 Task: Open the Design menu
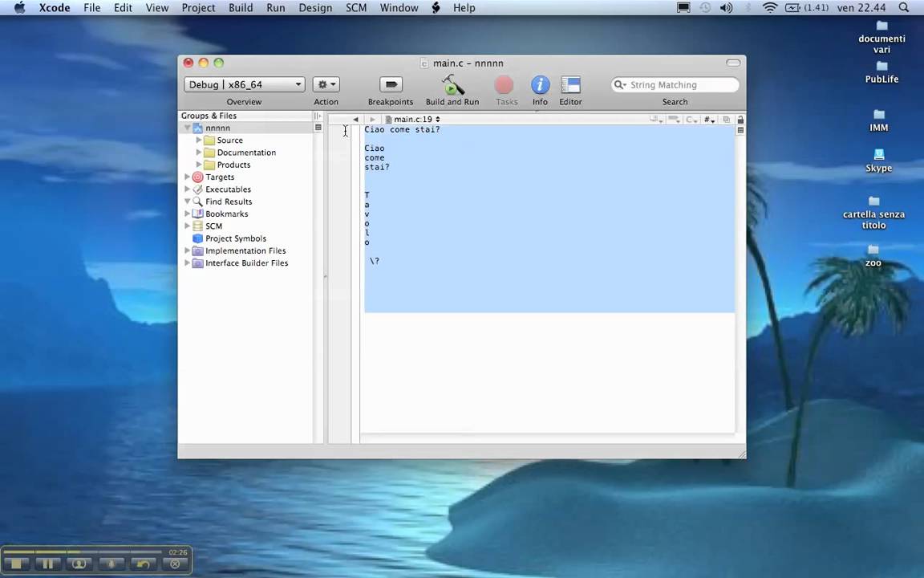pos(315,8)
